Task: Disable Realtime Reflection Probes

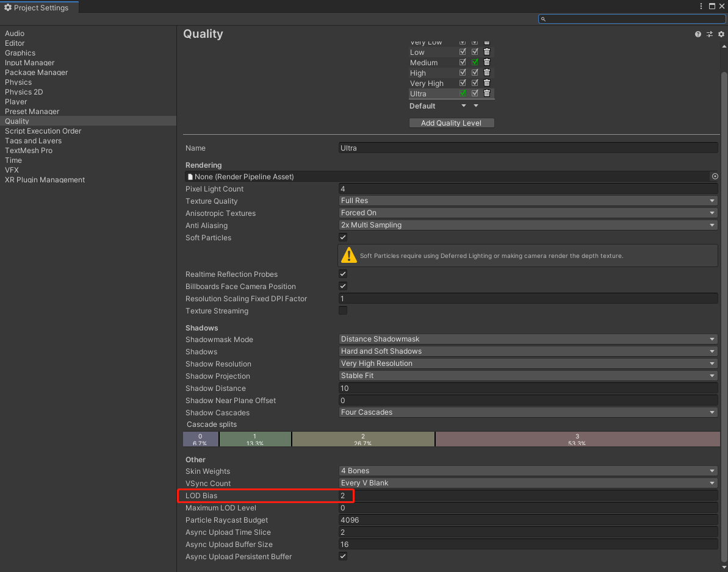Action: 343,274
